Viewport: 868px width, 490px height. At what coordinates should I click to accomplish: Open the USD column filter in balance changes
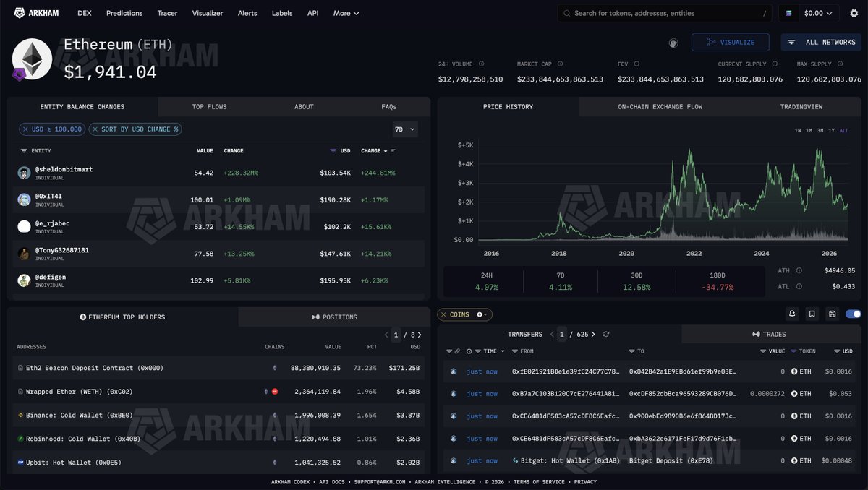(333, 151)
